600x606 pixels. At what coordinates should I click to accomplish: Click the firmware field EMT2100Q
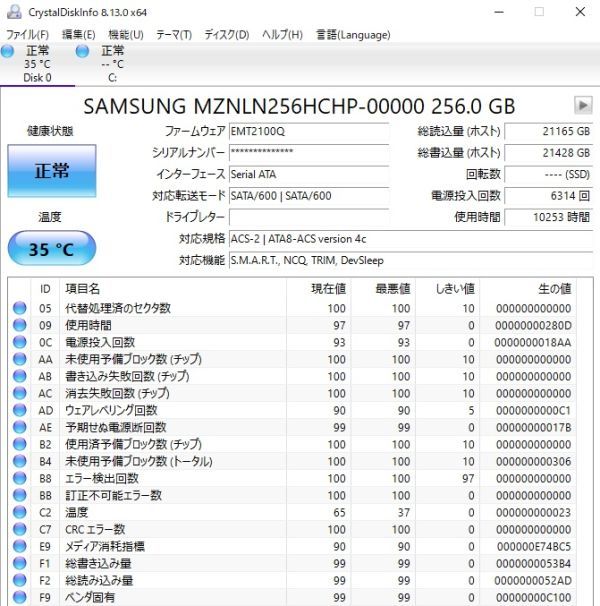[x=309, y=131]
